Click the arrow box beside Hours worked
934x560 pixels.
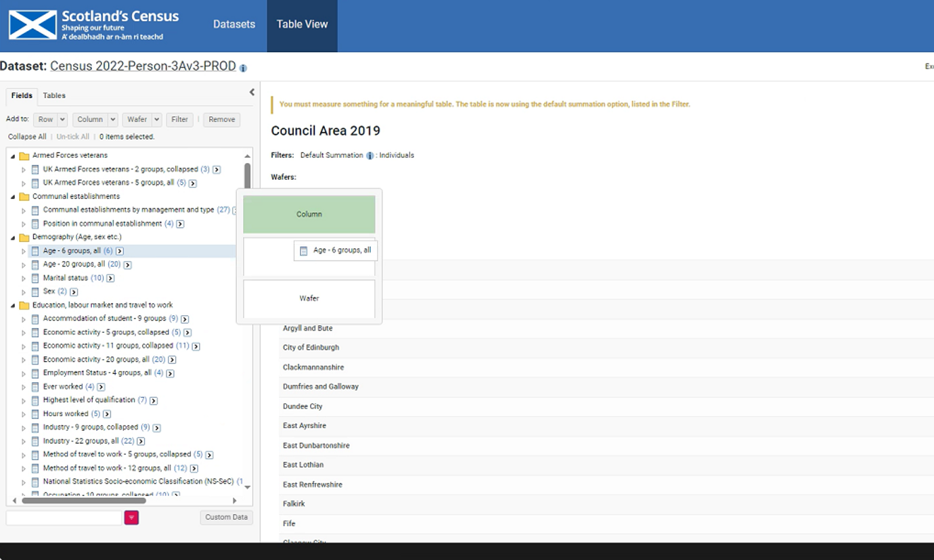pyautogui.click(x=106, y=414)
